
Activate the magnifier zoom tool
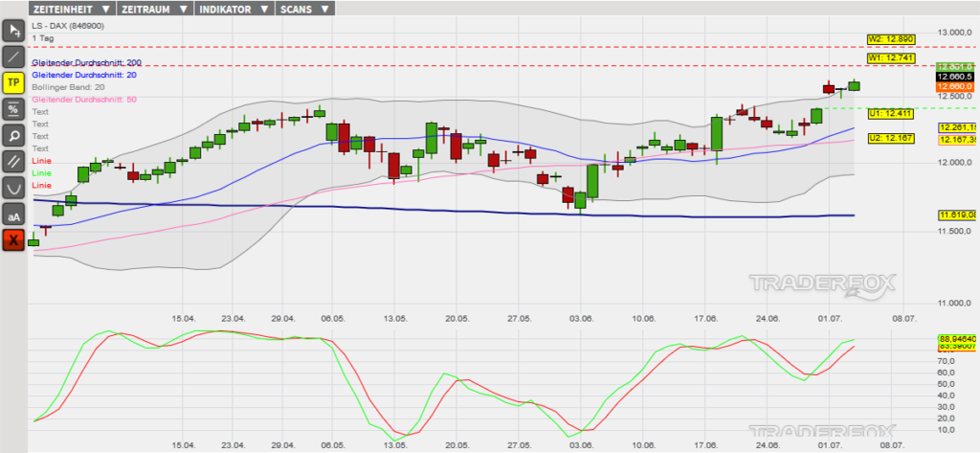click(x=13, y=135)
